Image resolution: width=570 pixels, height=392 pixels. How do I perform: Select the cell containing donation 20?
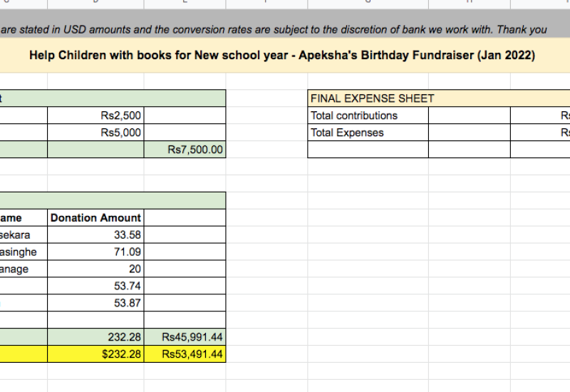tap(95, 269)
